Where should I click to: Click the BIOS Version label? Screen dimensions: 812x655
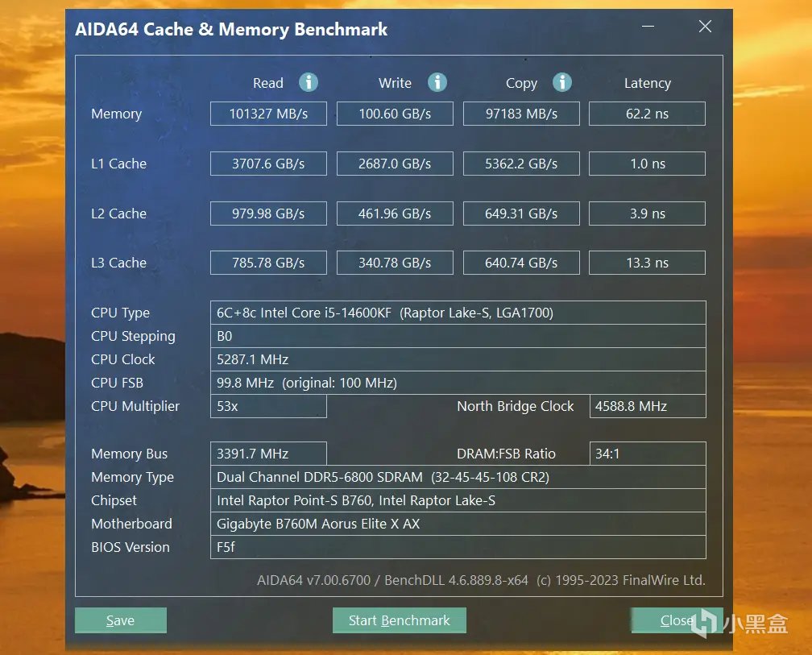[130, 547]
